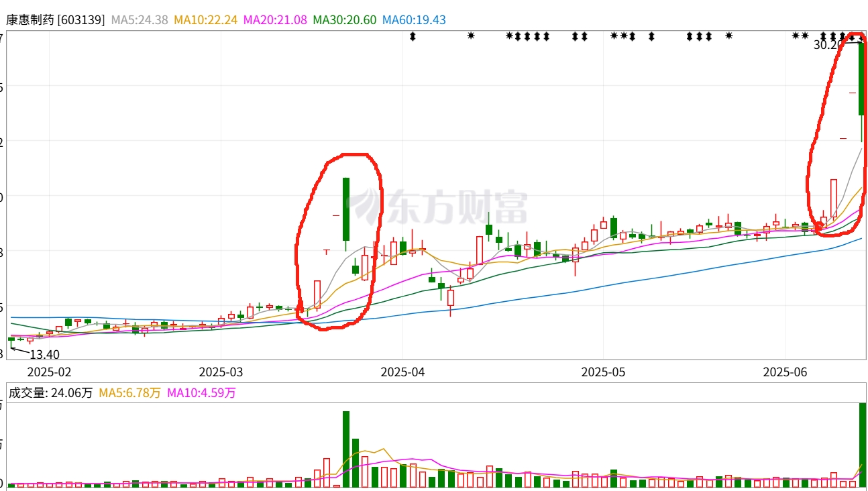Click the last green volume bar in June
868x491 pixels.
pos(863,445)
